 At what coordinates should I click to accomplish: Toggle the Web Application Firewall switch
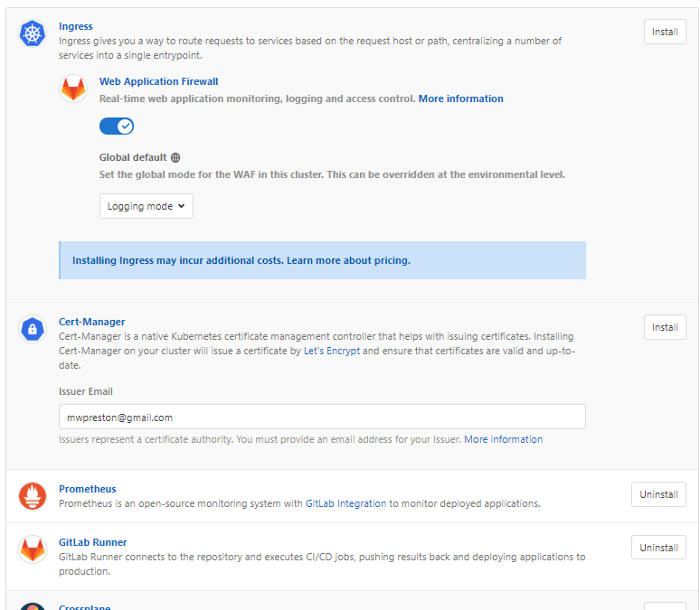tap(117, 127)
